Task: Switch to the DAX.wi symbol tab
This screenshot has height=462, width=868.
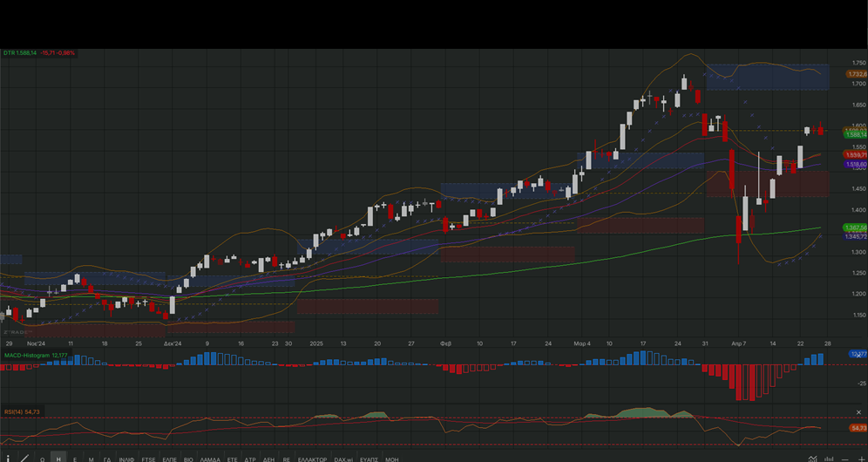Action: click(x=343, y=459)
